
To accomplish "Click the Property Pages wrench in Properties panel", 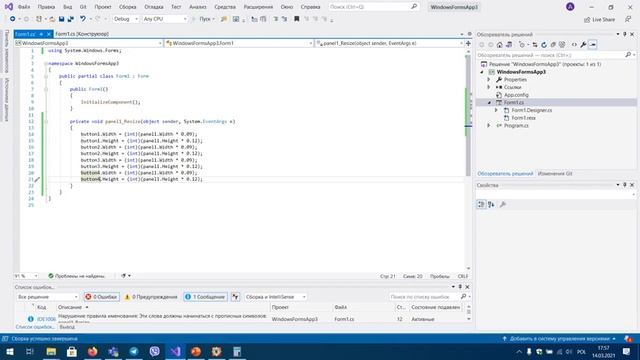I will pos(503,204).
